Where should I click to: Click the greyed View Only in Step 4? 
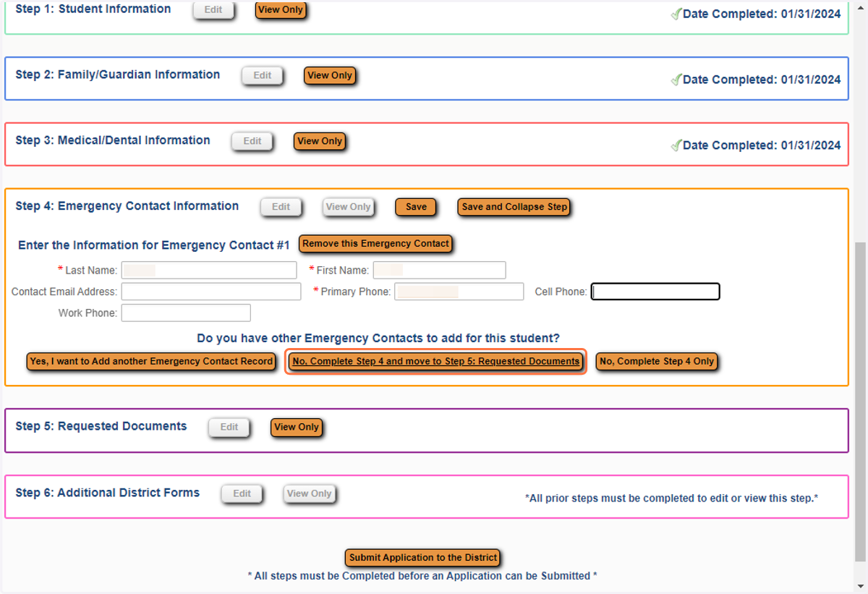coord(349,207)
